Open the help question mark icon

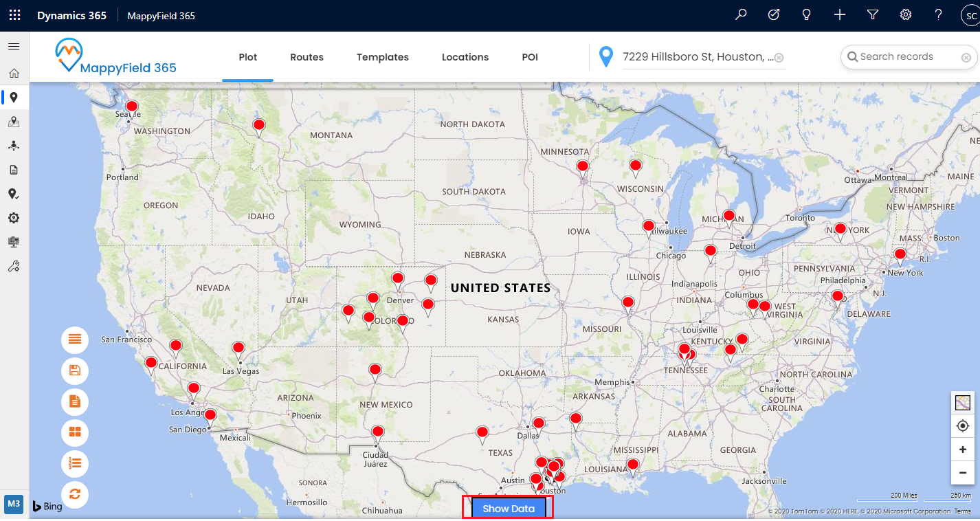[x=939, y=15]
